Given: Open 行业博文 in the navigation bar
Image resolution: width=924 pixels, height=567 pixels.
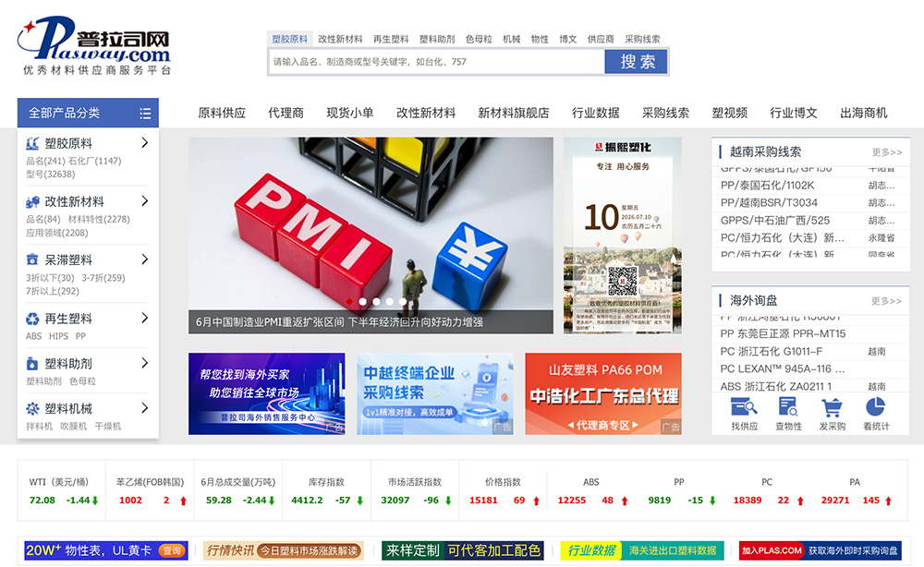Looking at the screenshot, I should 793,113.
